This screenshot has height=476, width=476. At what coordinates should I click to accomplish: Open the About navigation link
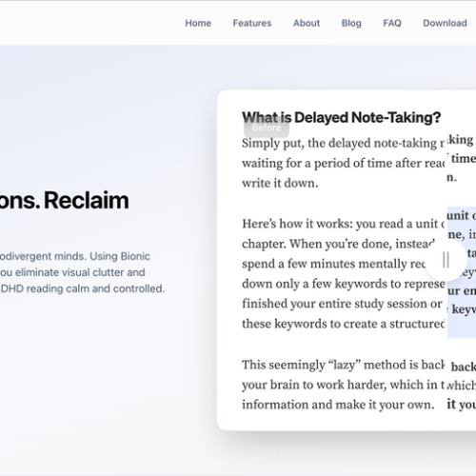point(307,23)
